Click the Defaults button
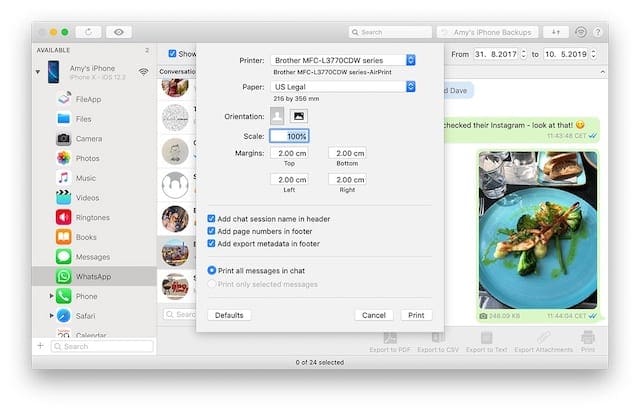The image size is (640, 411). [229, 315]
